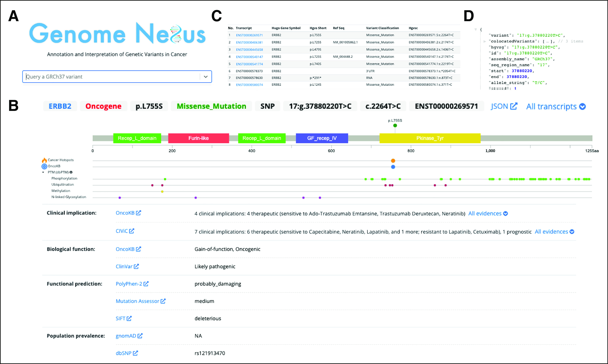
Task: Click the Oncogene badge
Action: click(104, 106)
